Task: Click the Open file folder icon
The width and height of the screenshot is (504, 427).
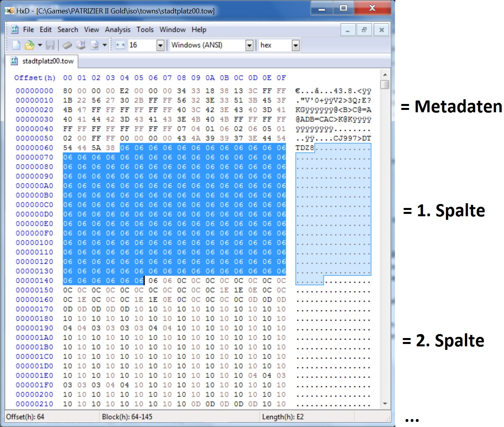Action: [29, 45]
